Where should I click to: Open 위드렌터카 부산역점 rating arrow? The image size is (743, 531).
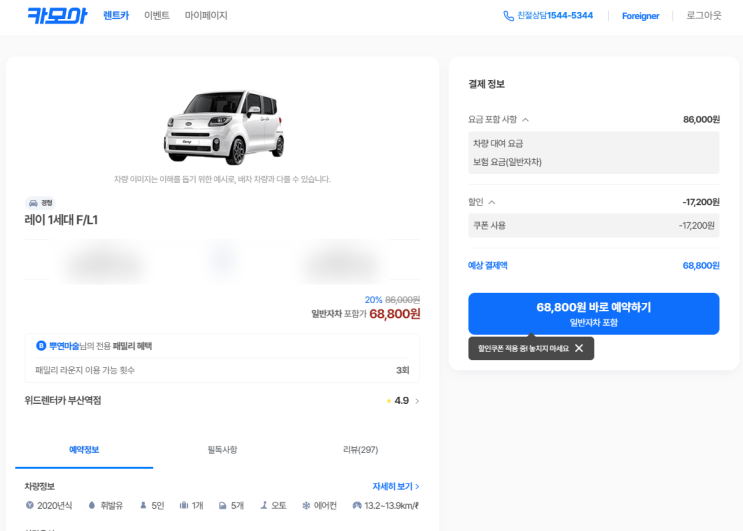[417, 401]
